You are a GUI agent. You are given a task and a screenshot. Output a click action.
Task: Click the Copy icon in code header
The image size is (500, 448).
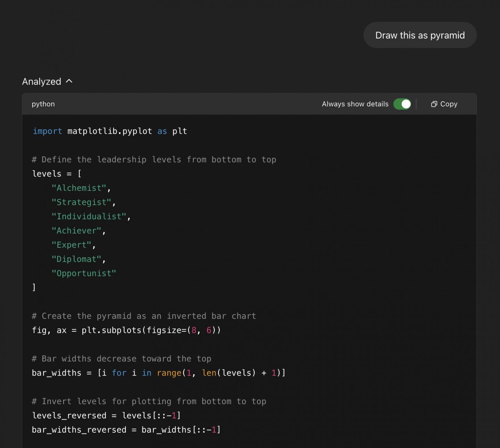click(434, 104)
